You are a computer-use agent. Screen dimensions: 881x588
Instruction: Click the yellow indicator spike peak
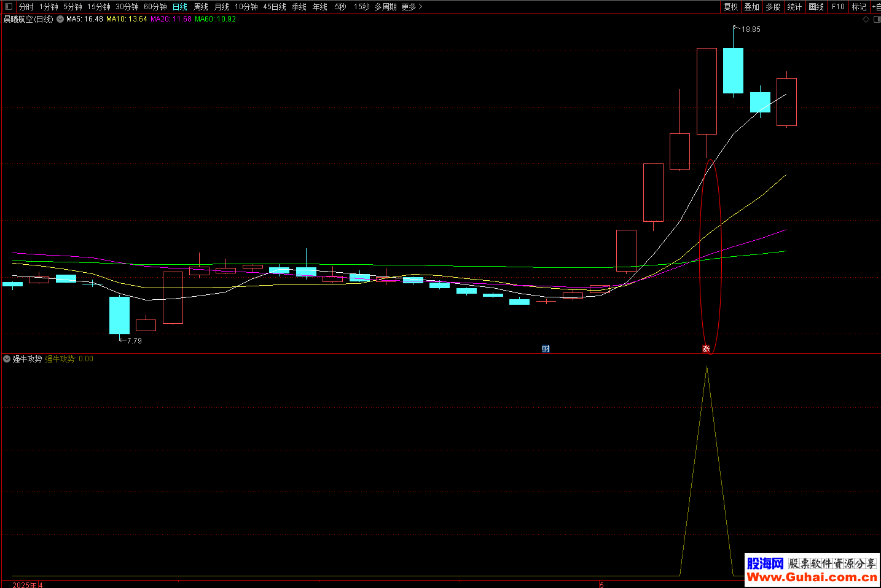tap(707, 367)
